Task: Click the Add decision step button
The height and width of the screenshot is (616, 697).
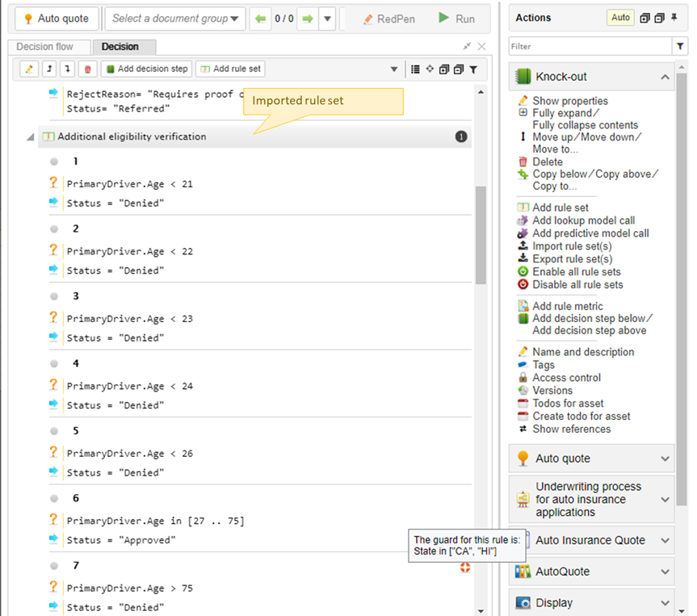Action: tap(147, 69)
